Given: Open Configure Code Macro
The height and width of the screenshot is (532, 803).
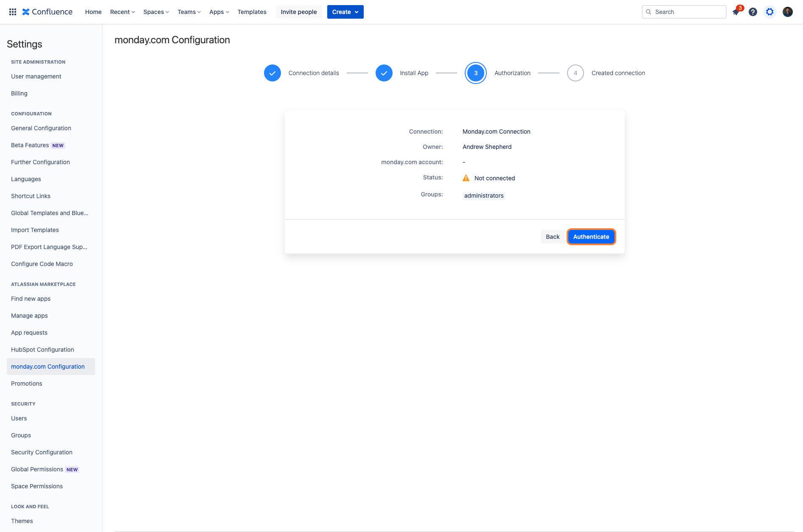Looking at the screenshot, I should [51, 264].
